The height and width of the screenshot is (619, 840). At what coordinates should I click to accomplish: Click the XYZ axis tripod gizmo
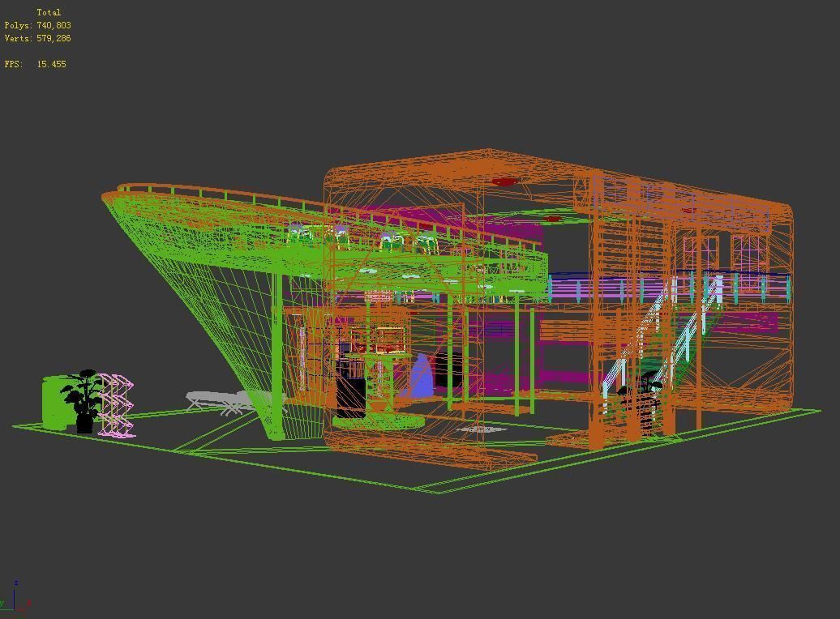15,596
